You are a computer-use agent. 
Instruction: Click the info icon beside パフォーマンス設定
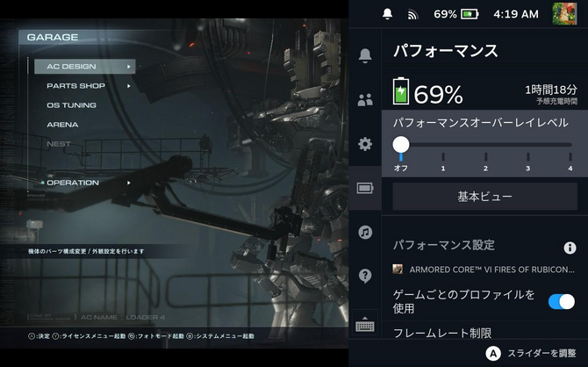pos(569,248)
